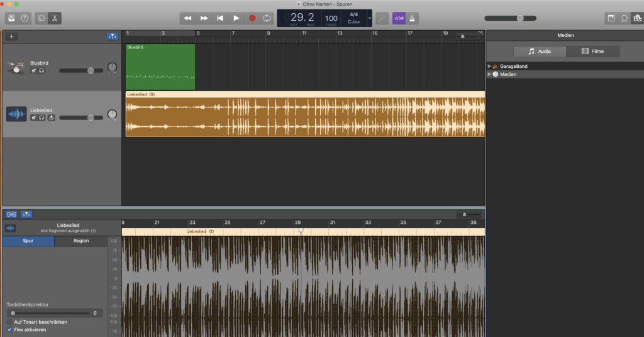Image resolution: width=644 pixels, height=337 pixels.
Task: Open the Notepad icon
Action: pos(611,18)
